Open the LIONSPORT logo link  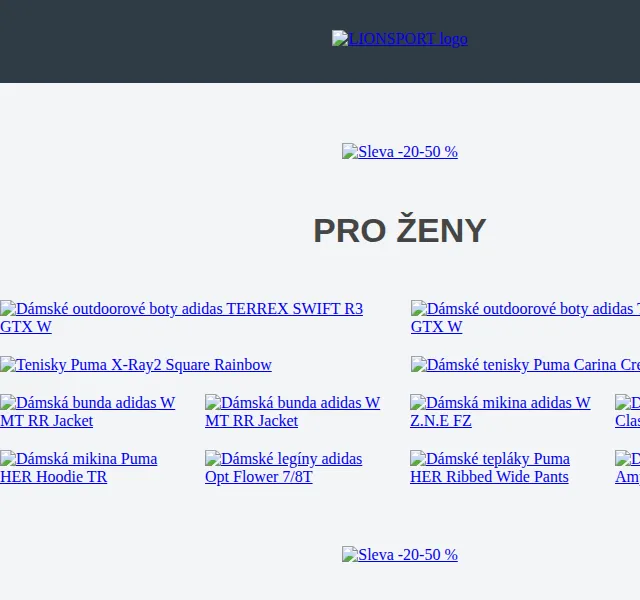tap(400, 39)
